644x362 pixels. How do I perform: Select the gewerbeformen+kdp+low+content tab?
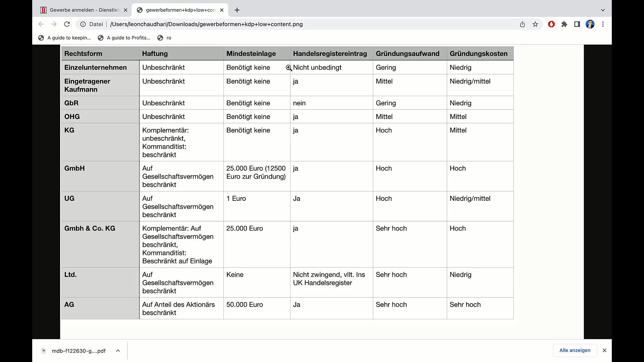180,10
